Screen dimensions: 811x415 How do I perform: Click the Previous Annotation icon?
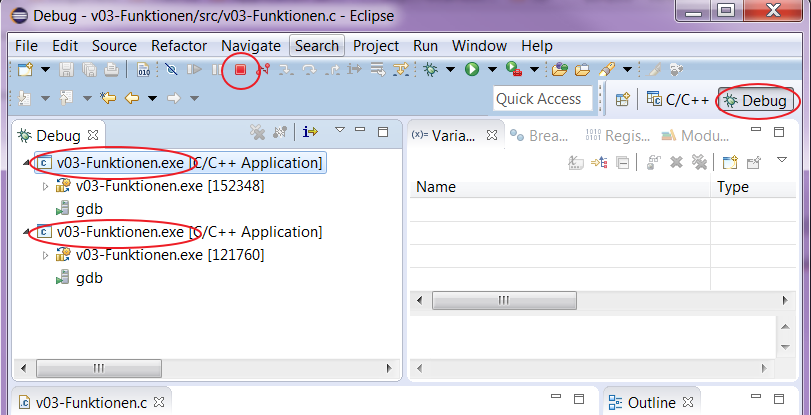pos(66,98)
